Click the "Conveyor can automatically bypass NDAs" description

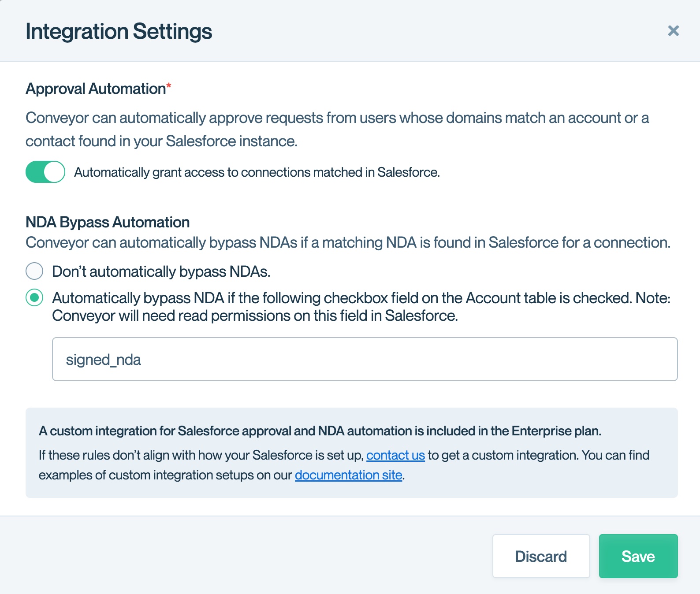click(x=347, y=243)
